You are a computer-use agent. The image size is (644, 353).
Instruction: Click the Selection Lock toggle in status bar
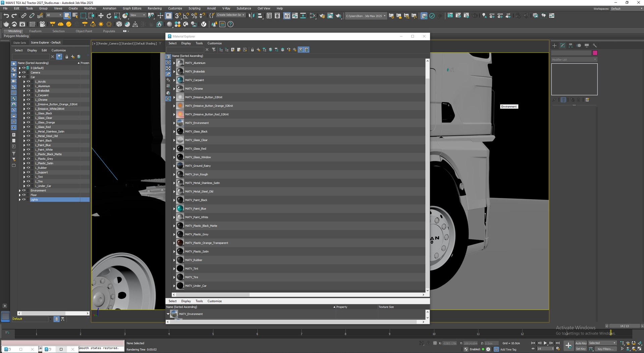point(428,343)
